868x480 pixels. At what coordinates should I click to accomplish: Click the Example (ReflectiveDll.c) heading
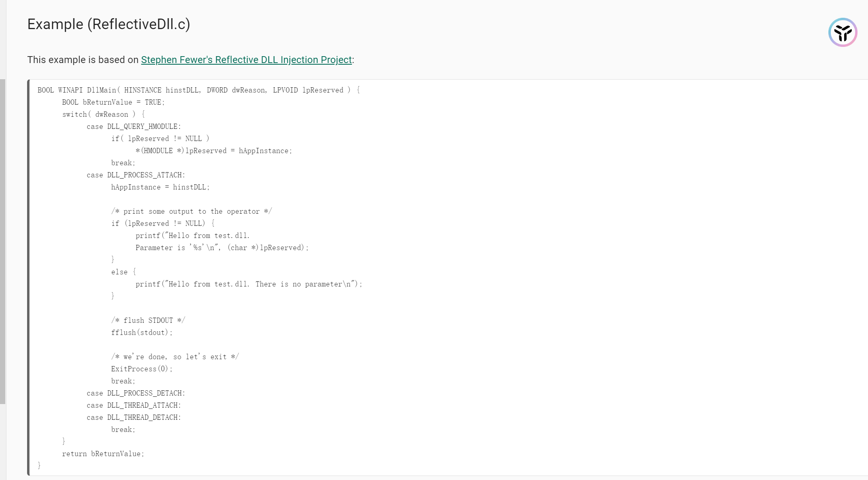(x=108, y=24)
